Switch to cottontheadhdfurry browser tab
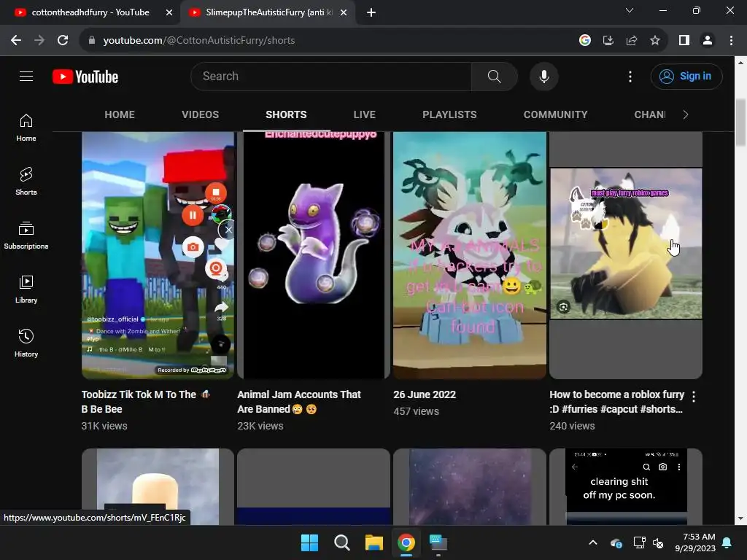The image size is (747, 560). click(x=90, y=12)
